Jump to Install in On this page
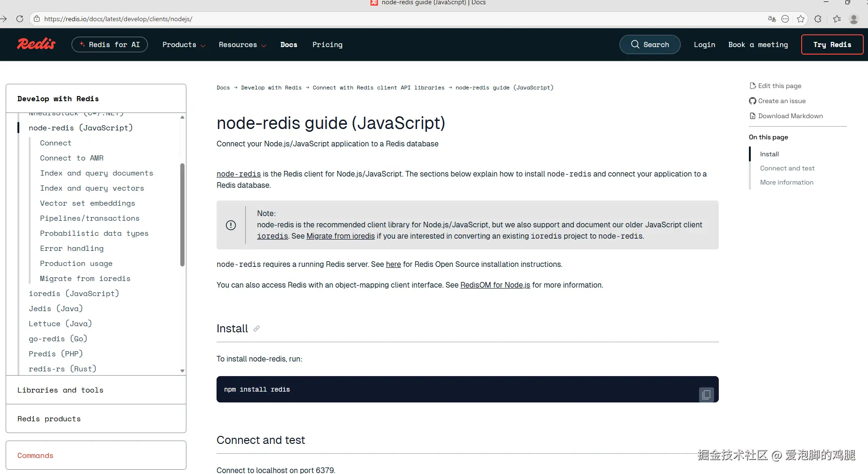This screenshot has width=868, height=474. [769, 154]
